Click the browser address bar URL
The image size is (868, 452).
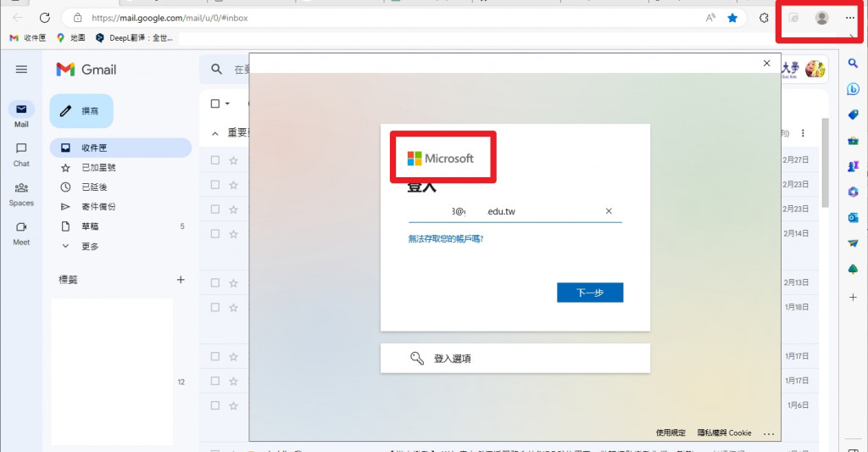click(x=170, y=18)
